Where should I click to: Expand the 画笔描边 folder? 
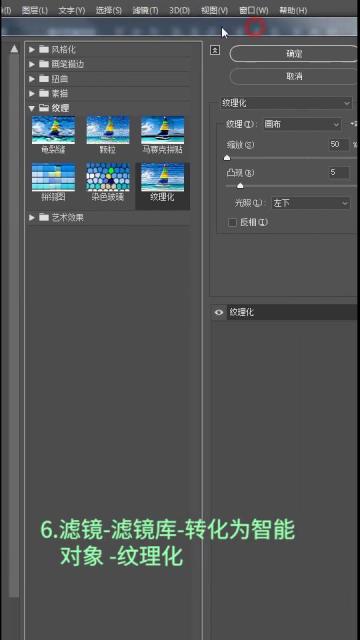[32, 64]
